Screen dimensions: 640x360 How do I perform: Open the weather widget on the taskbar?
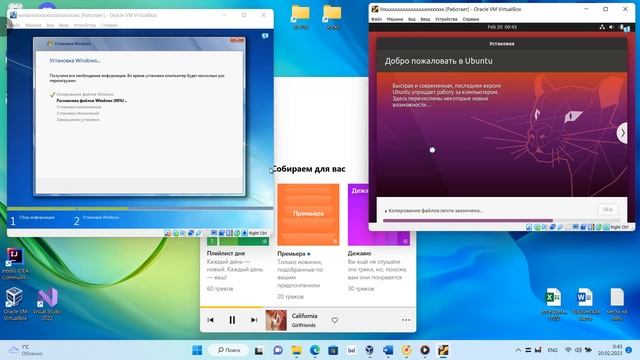26,350
